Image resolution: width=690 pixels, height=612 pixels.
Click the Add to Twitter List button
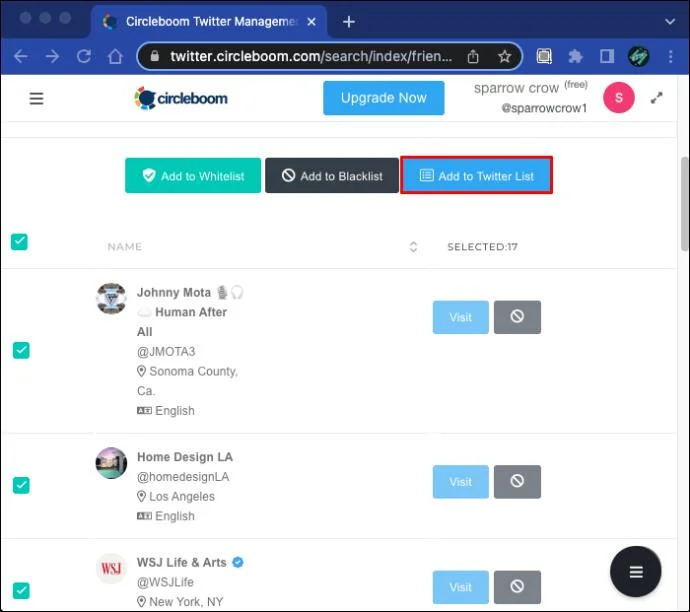(477, 176)
